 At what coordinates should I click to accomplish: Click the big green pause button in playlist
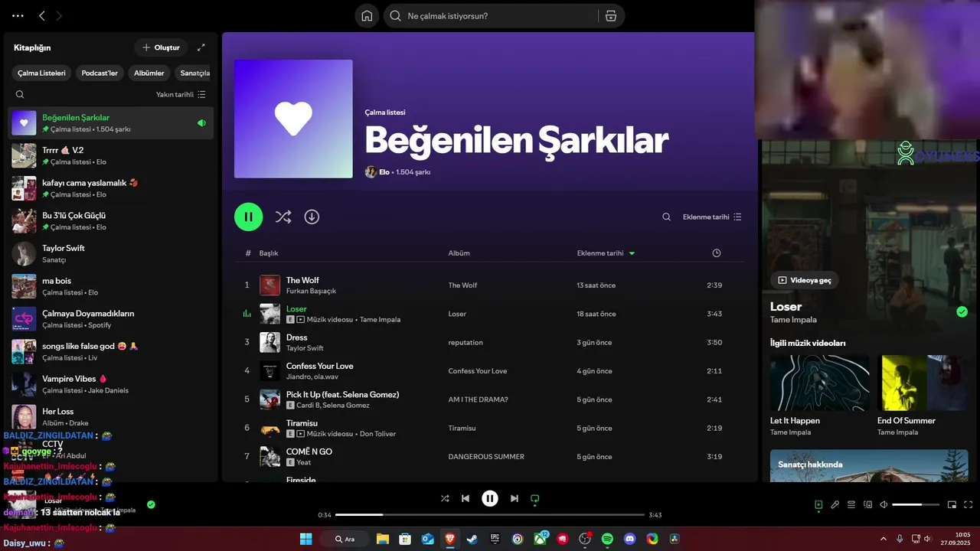point(249,217)
